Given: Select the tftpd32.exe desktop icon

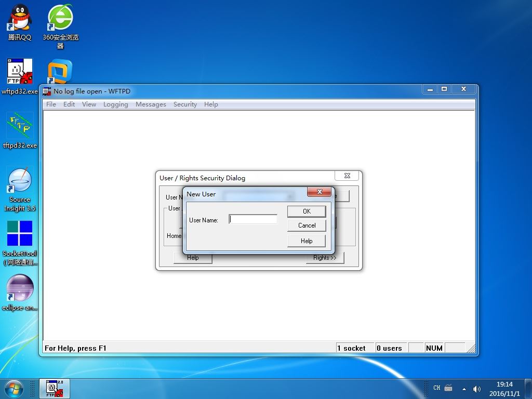Looking at the screenshot, I should pos(19,130).
